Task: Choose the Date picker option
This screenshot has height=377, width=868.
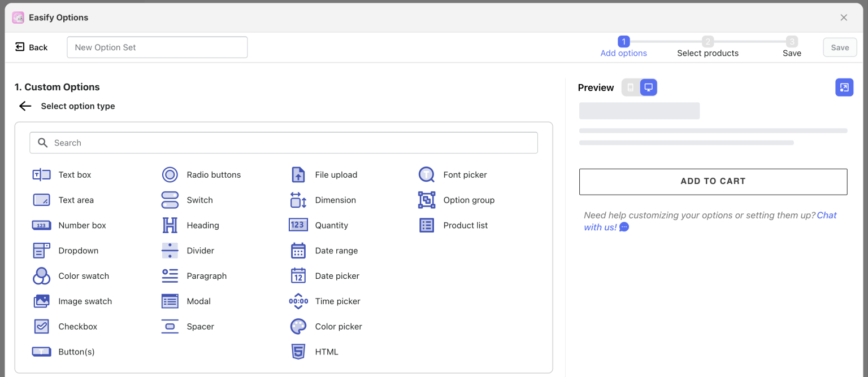Action: [337, 276]
